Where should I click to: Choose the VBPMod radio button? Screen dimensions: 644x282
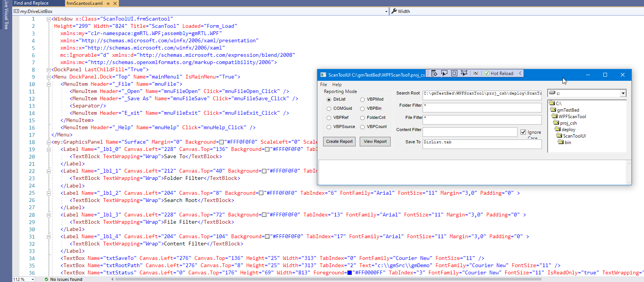click(362, 99)
